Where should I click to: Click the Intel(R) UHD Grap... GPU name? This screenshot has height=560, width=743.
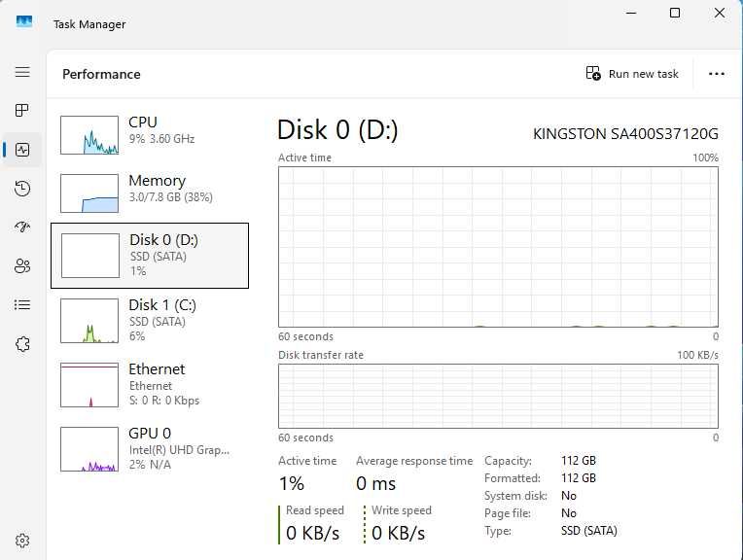pos(179,449)
